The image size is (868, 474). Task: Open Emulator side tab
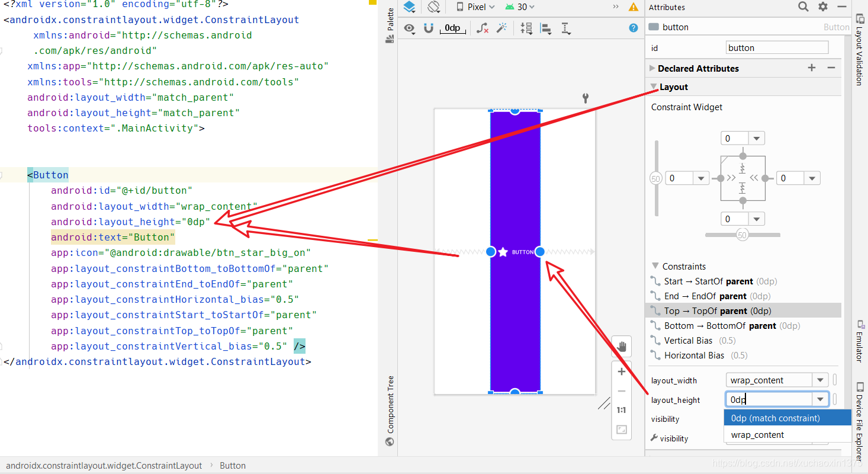859,341
